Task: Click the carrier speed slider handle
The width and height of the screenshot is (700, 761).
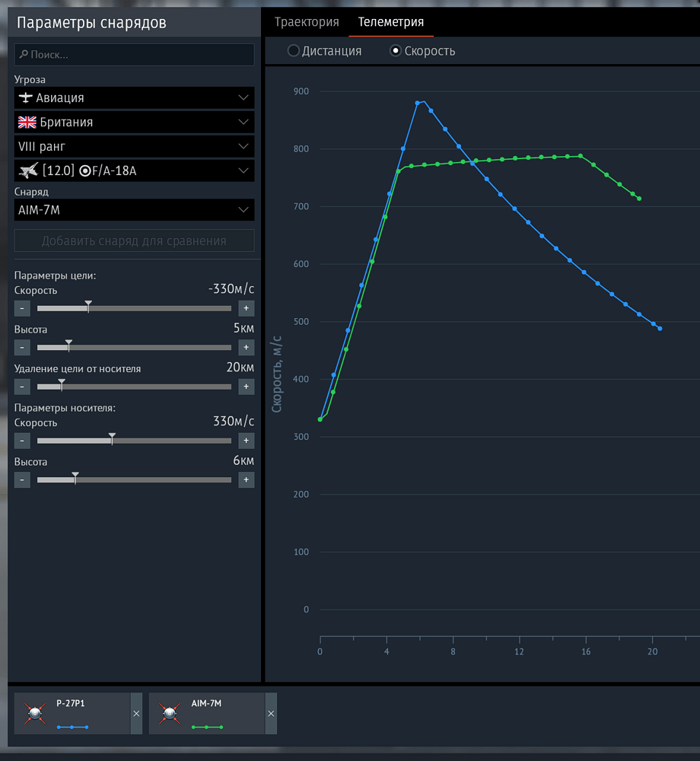Action: point(112,438)
